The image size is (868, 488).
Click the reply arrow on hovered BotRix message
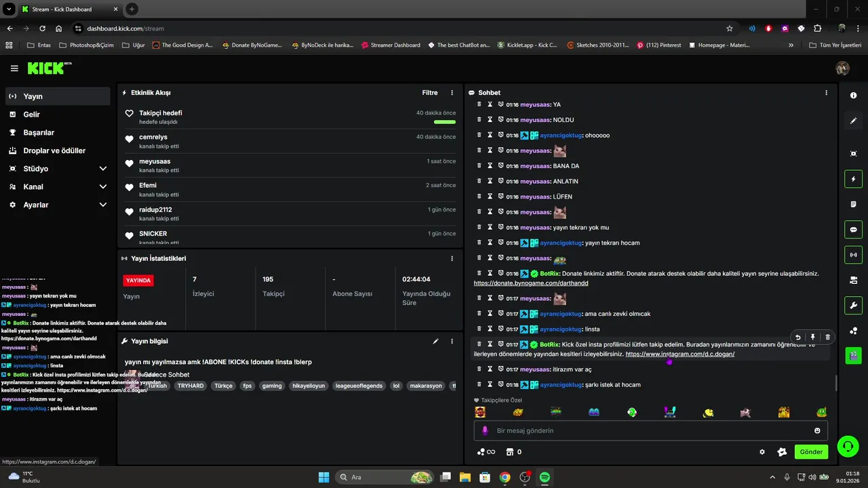click(798, 337)
